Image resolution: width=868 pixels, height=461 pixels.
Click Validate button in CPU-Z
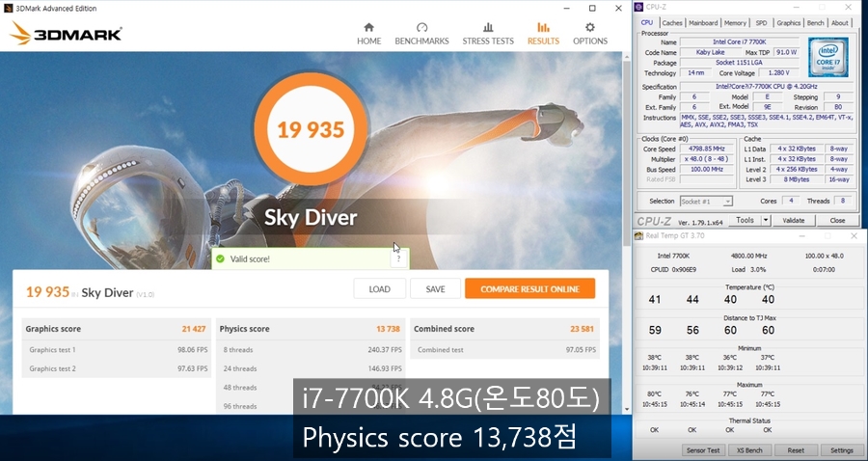pos(794,220)
